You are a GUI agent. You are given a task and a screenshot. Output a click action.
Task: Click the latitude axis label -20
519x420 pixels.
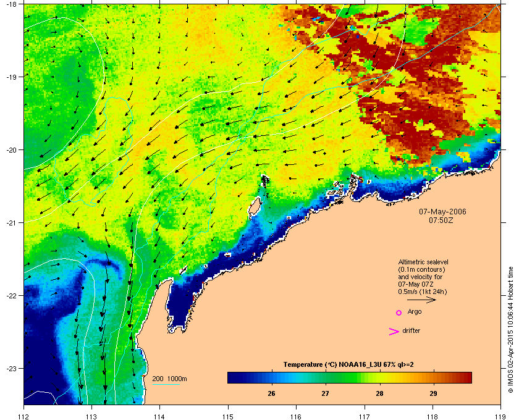click(x=11, y=149)
